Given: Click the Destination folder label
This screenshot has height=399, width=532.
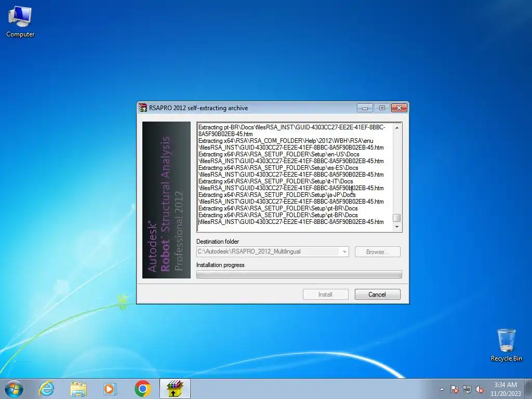Looking at the screenshot, I should [218, 242].
